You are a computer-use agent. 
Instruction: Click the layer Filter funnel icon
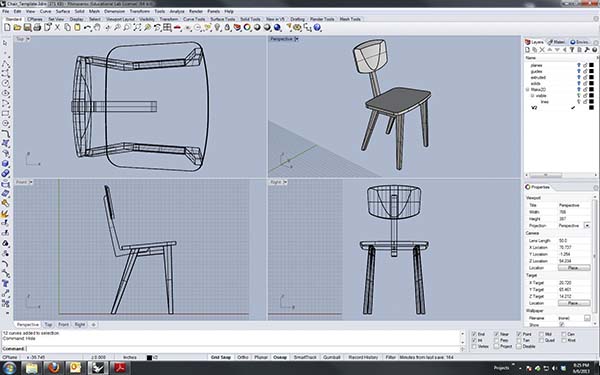[x=572, y=50]
